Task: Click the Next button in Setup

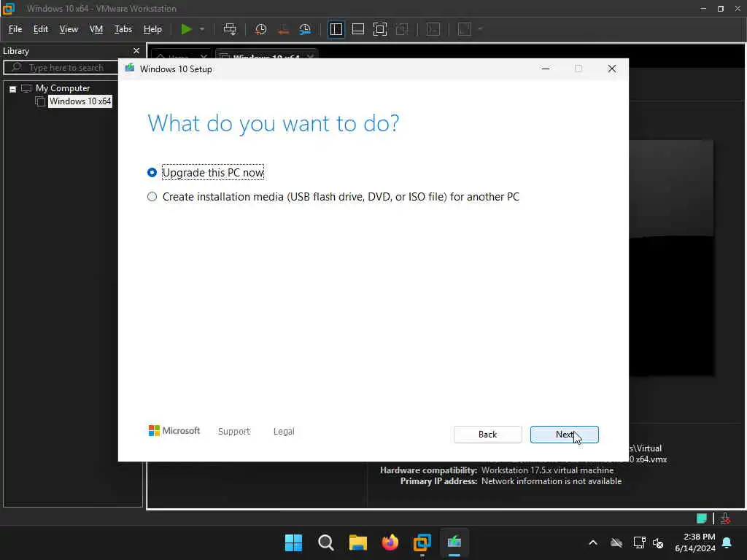Action: (564, 435)
